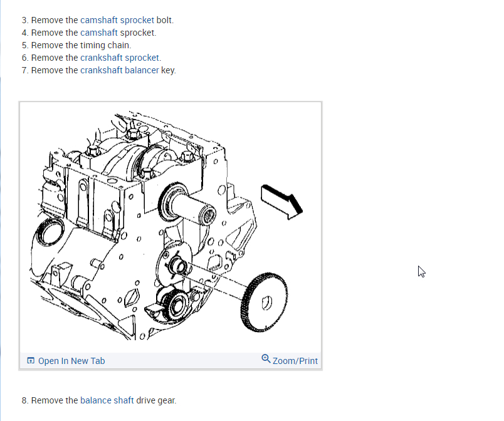
Task: Click the word 'sprocket.' after camshaft in step 4
Action: point(138,33)
